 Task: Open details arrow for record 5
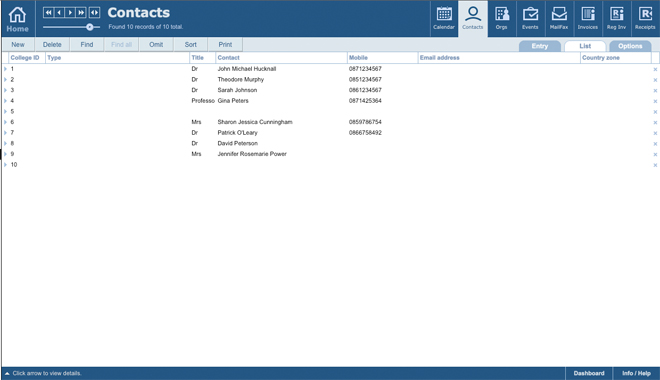(x=5, y=112)
